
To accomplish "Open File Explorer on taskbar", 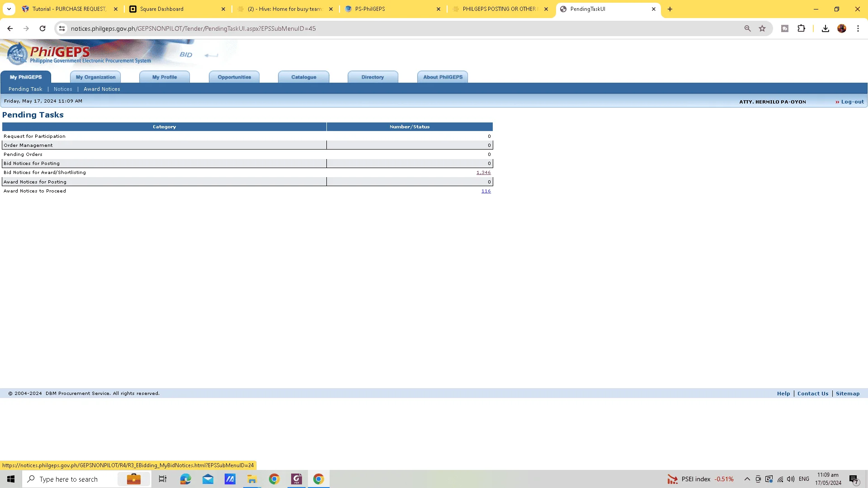I will pyautogui.click(x=252, y=479).
